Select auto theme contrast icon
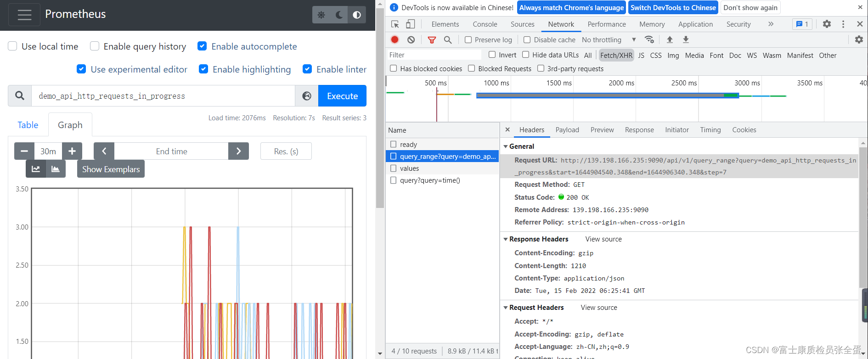 tap(357, 15)
